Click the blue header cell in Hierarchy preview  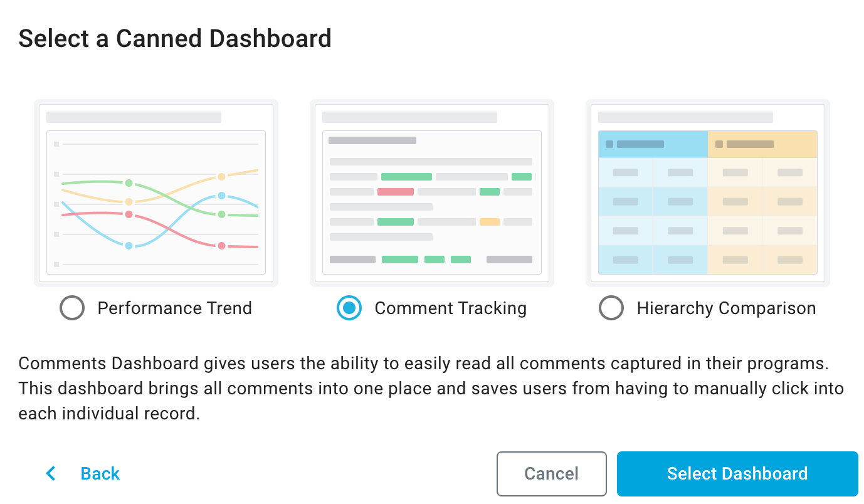[x=653, y=144]
